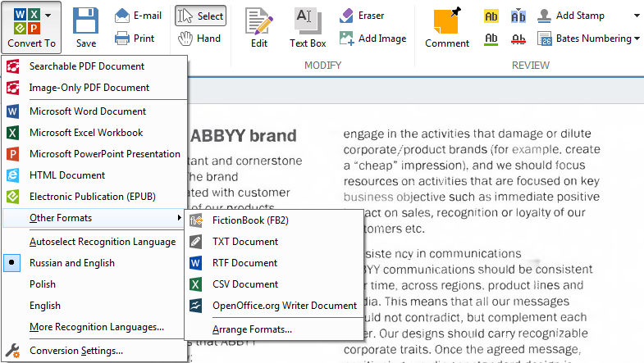Viewport: 644px width, 363px height.
Task: Click the yellow highlight text tool
Action: point(491,16)
